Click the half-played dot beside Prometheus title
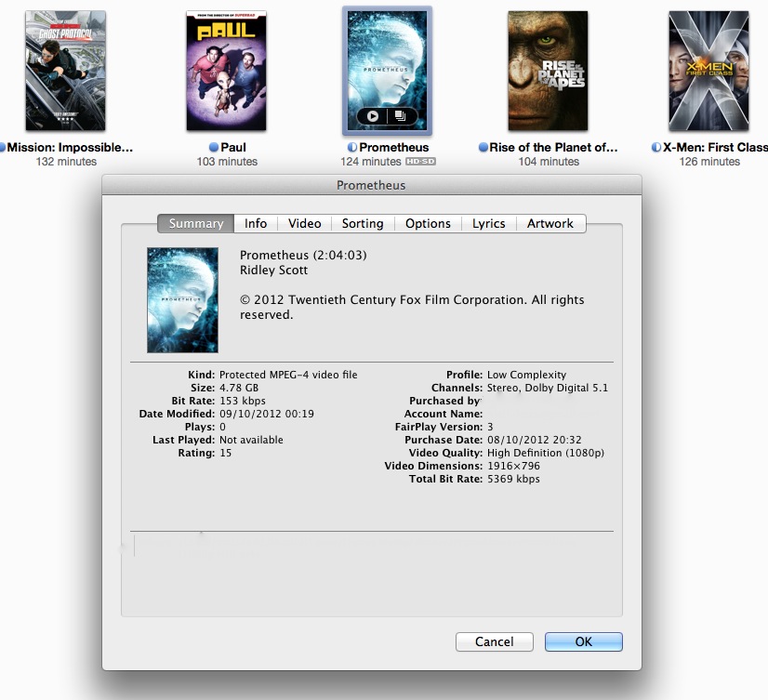The height and width of the screenshot is (700, 768). pos(351,147)
